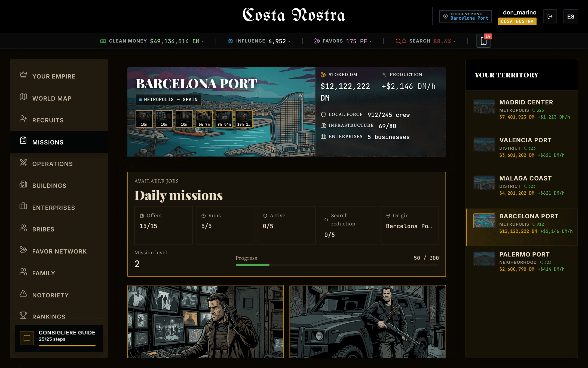Go to World Map

59,98
